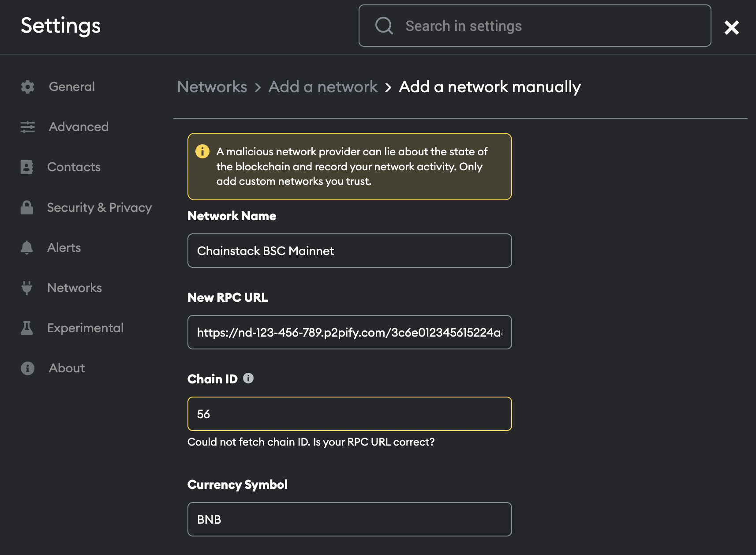Viewport: 756px width, 555px height.
Task: Click the Currency Symbol label
Action: click(237, 484)
